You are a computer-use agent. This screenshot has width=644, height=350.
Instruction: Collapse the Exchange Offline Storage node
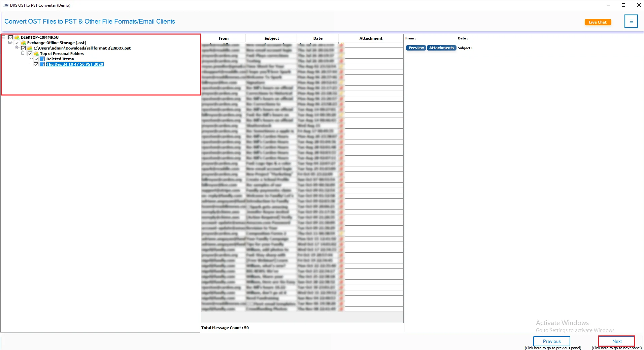click(10, 42)
